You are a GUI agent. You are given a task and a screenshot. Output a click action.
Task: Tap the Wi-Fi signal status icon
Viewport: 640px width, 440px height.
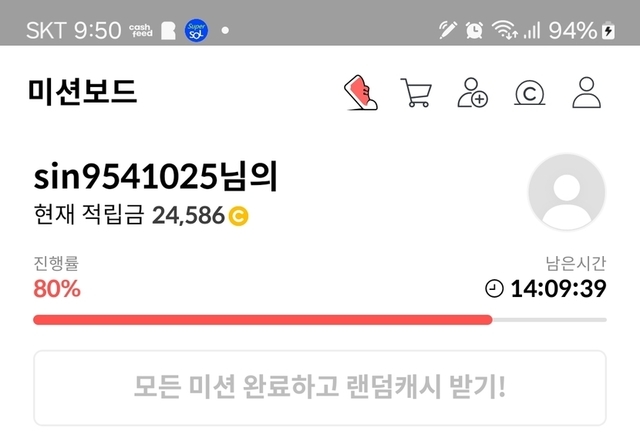[505, 30]
